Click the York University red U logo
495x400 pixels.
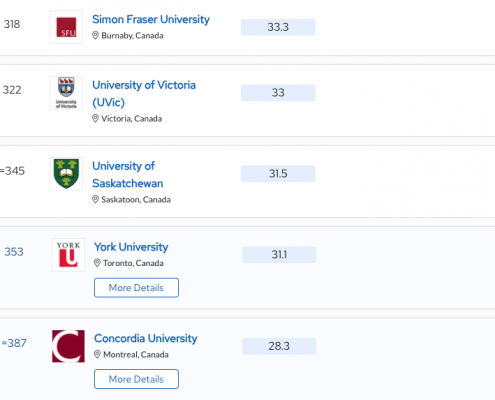point(68,255)
